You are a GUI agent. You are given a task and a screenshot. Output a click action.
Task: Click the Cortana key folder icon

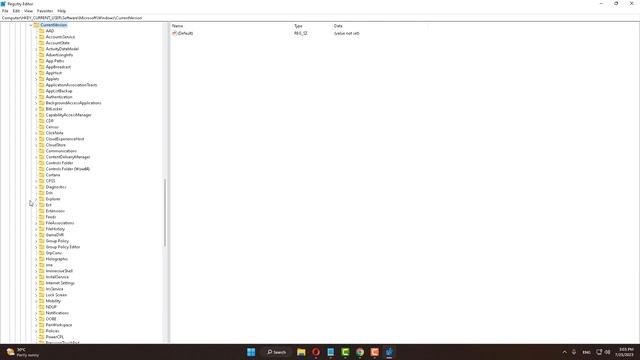point(41,175)
